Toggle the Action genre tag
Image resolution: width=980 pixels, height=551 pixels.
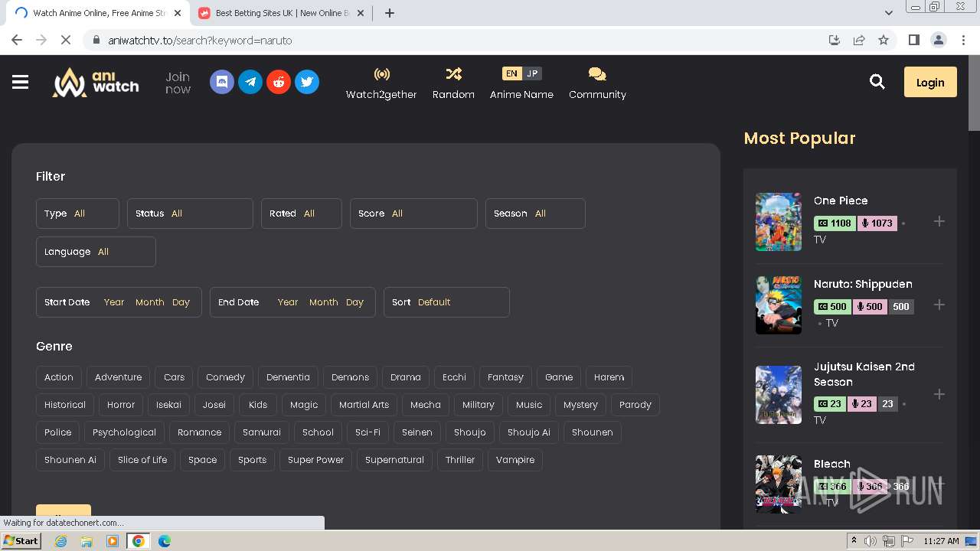coord(59,377)
